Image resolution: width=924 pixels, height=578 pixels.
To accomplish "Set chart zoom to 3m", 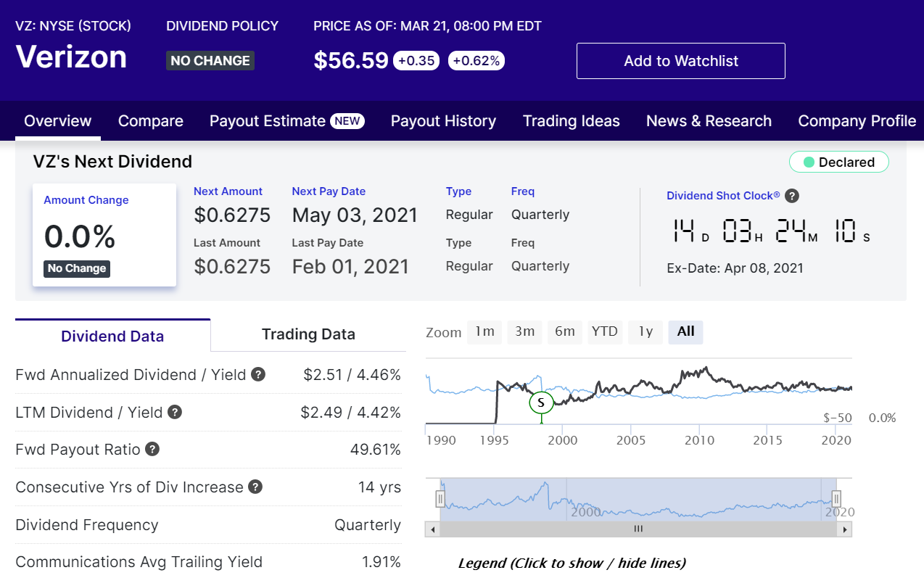I will pos(524,331).
